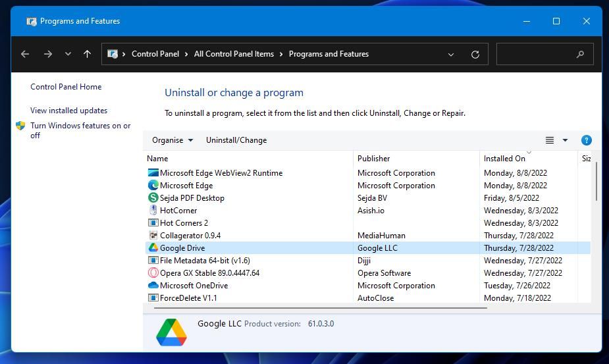
Task: Select Opera GX Stable 89.0.4447.64 entry
Action: [209, 273]
